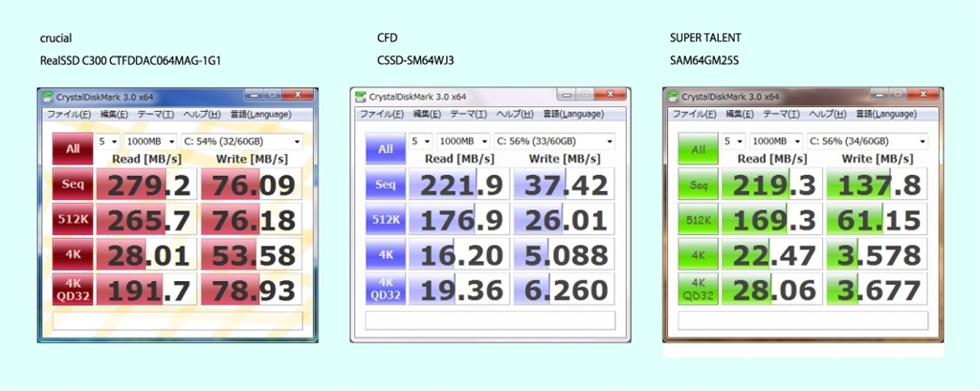
Task: Open the 言語(Language) menu in the SUPER TALENT window
Action: [x=885, y=115]
